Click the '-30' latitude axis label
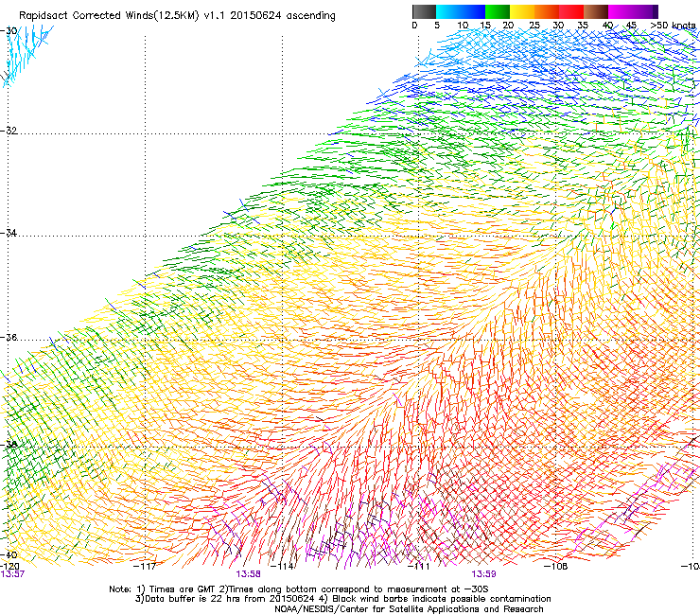The width and height of the screenshot is (700, 615). click(9, 30)
